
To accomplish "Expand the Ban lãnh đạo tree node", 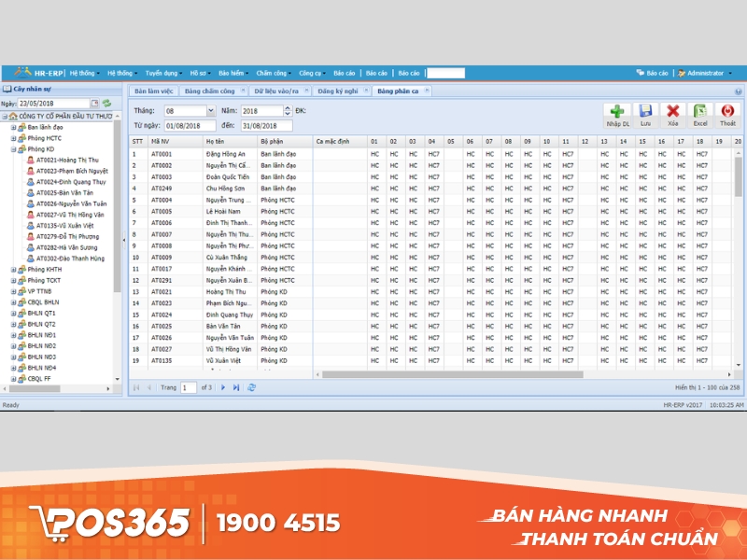I will click(x=13, y=126).
